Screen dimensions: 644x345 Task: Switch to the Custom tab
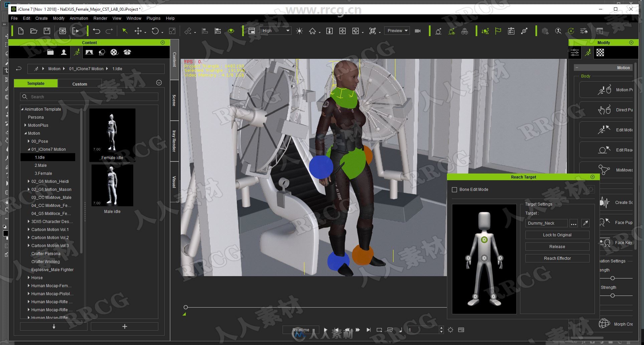79,84
